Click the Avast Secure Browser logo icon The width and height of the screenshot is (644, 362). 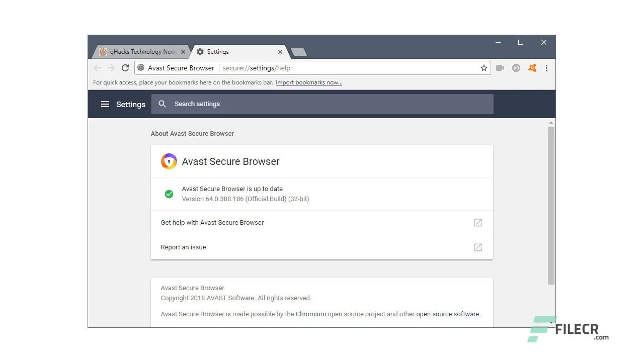click(x=169, y=161)
